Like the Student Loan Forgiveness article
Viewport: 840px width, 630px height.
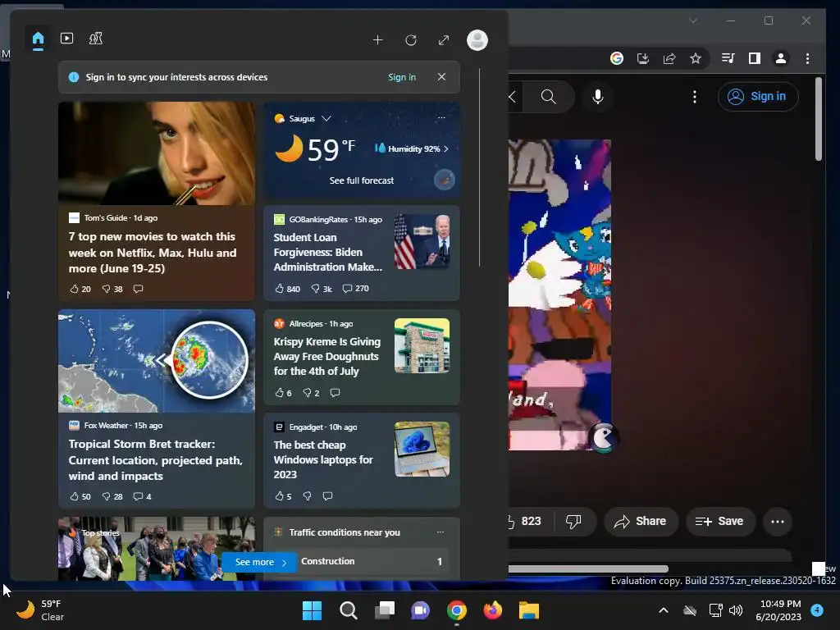tap(287, 289)
